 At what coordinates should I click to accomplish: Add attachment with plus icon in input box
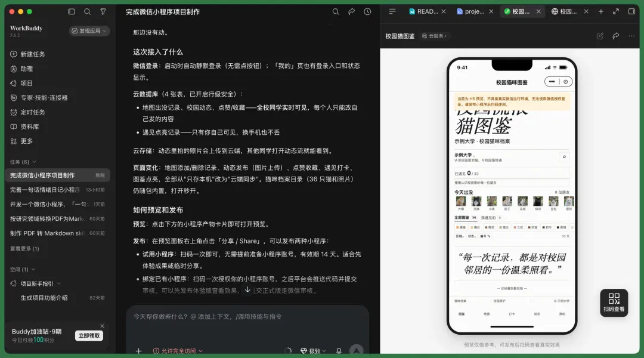(x=138, y=351)
